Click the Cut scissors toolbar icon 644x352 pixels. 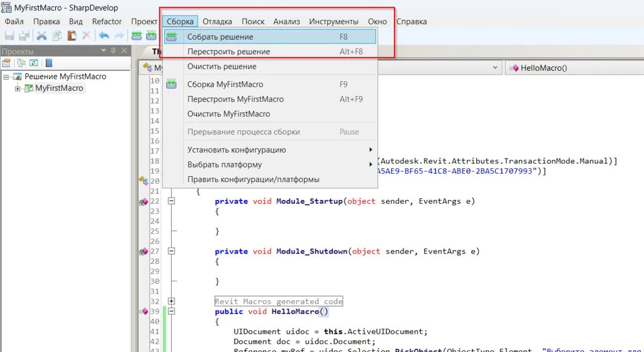tap(42, 36)
